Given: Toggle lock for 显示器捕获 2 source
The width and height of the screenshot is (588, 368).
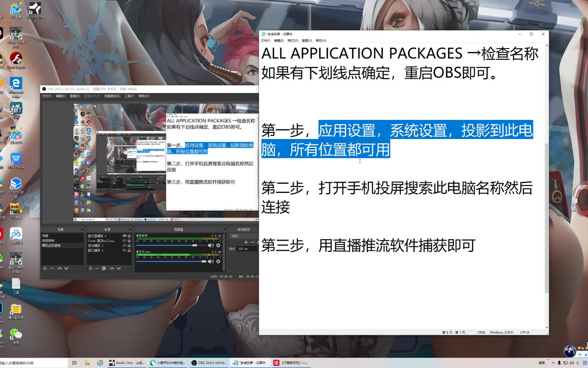Looking at the screenshot, I should pos(129,236).
